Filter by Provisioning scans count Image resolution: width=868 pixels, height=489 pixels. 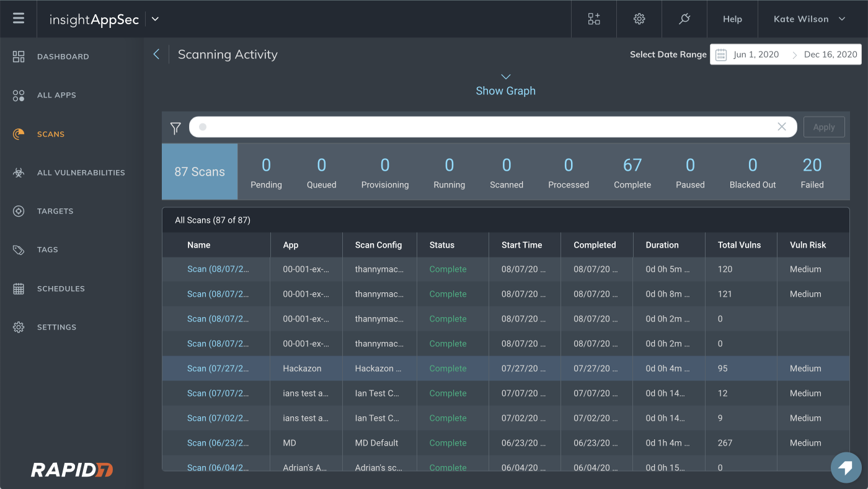coord(385,172)
